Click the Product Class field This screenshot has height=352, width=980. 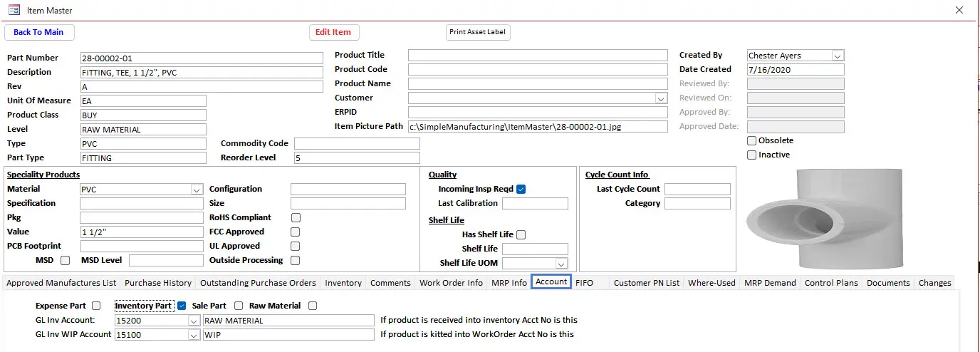click(x=142, y=115)
